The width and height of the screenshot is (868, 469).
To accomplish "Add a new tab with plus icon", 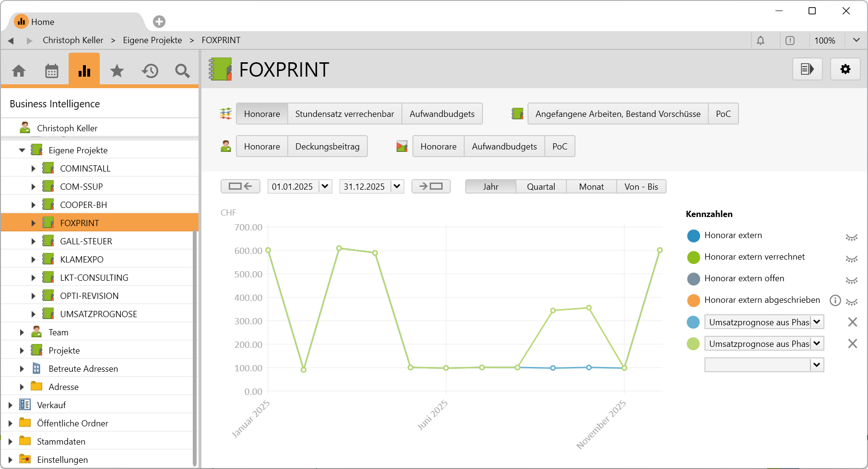I will 159,22.
